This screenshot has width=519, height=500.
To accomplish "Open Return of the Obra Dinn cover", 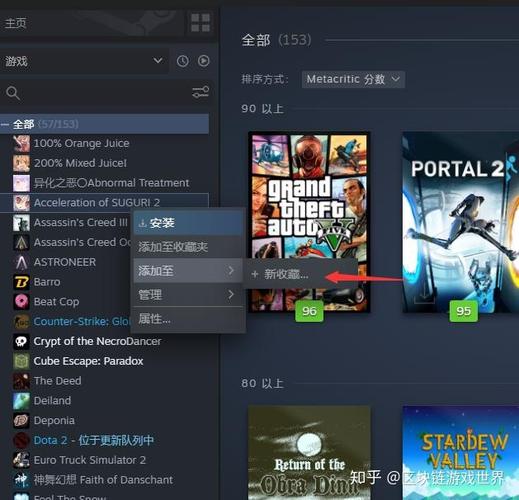I will click(309, 453).
